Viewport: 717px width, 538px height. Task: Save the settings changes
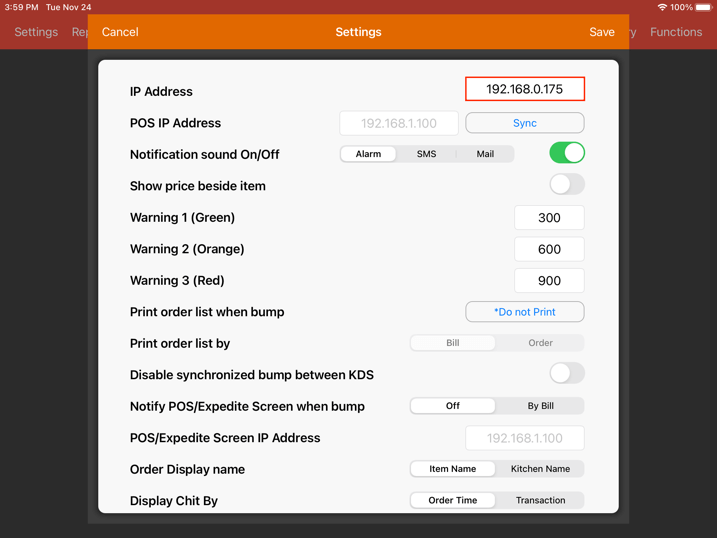click(602, 32)
